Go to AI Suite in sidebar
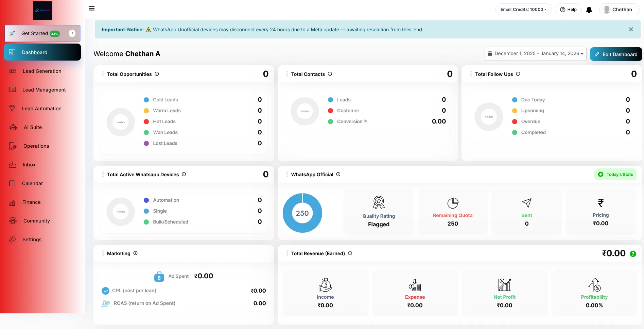The height and width of the screenshot is (329, 644). [x=33, y=127]
